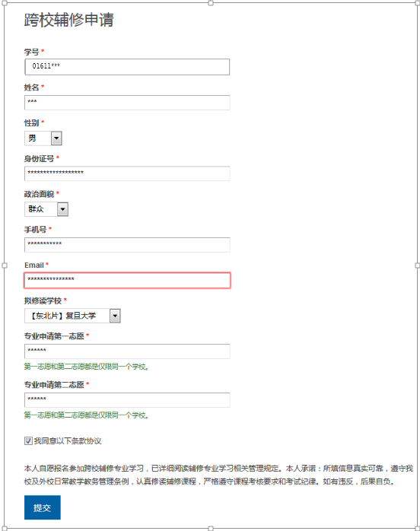The width and height of the screenshot is (420, 531).
Task: Click the 姓名 text field
Action: coord(127,103)
